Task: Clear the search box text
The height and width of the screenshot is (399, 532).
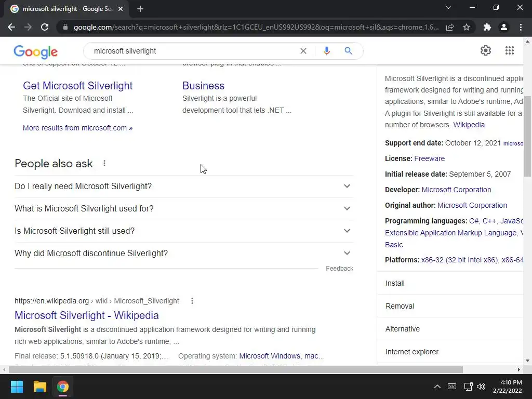Action: tap(303, 51)
